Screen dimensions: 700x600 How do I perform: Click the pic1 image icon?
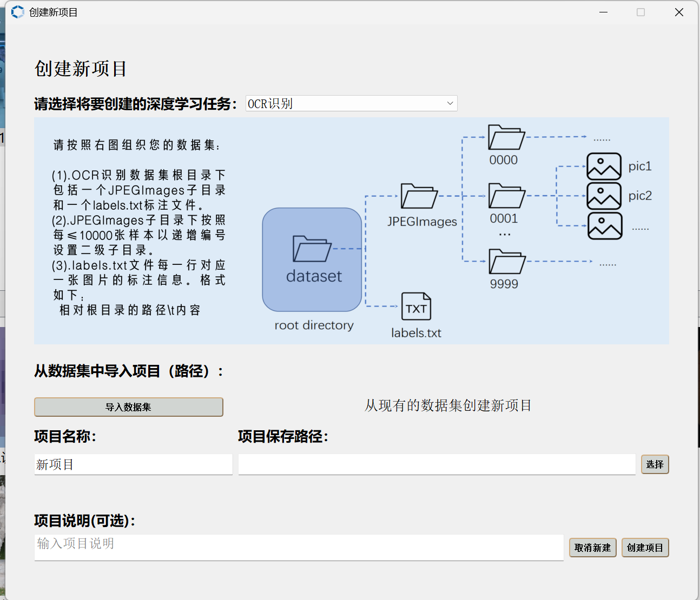[x=604, y=166]
